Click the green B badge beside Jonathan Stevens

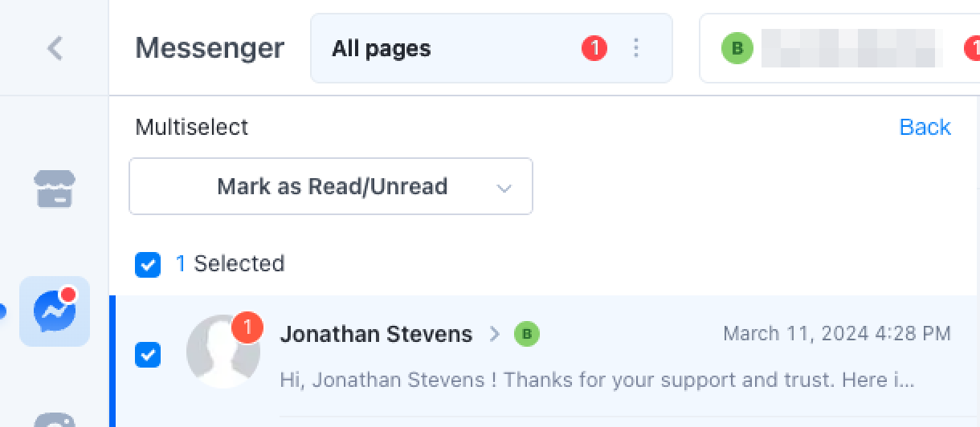coord(527,334)
